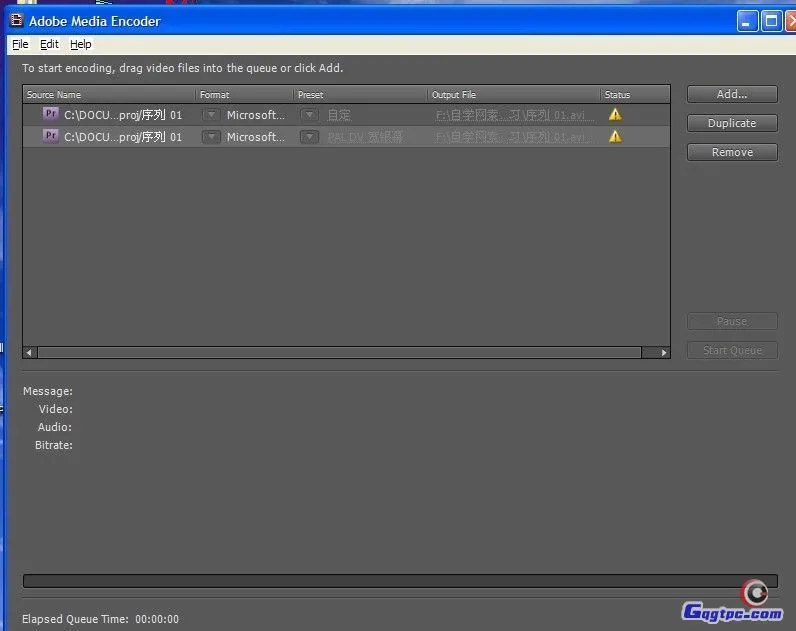Click the output file path in the first row
The width and height of the screenshot is (796, 631).
(515, 115)
